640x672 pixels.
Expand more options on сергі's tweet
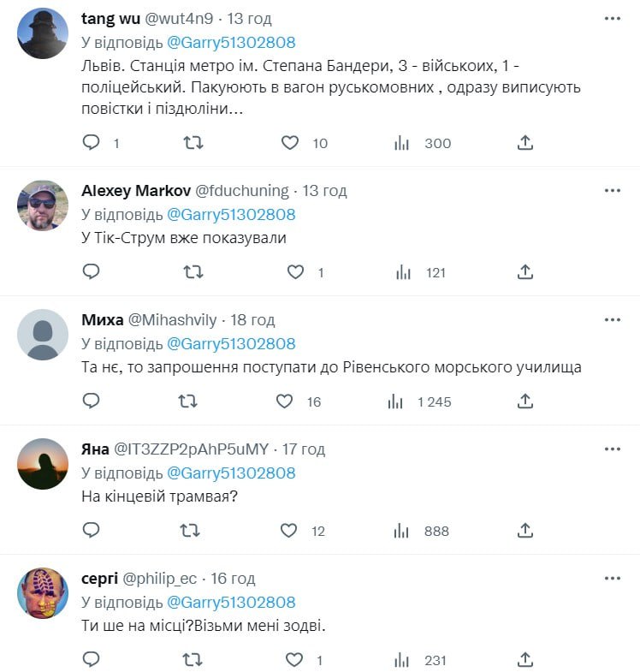tap(613, 578)
